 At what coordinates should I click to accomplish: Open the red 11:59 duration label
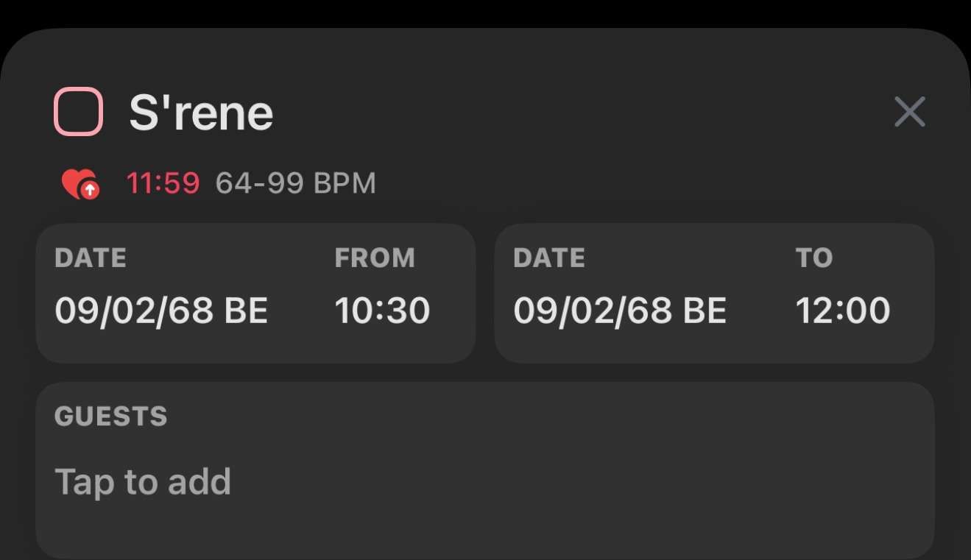point(163,182)
